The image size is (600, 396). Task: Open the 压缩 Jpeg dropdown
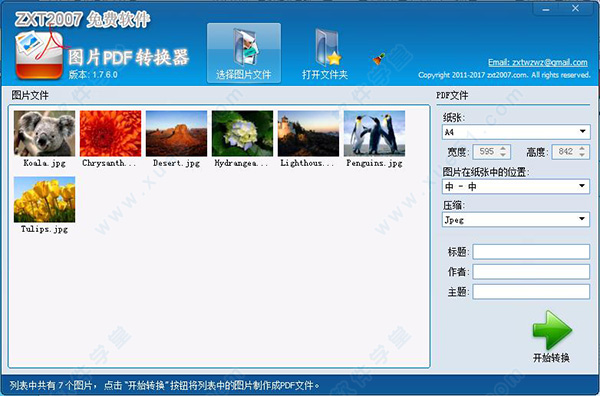coord(516,220)
